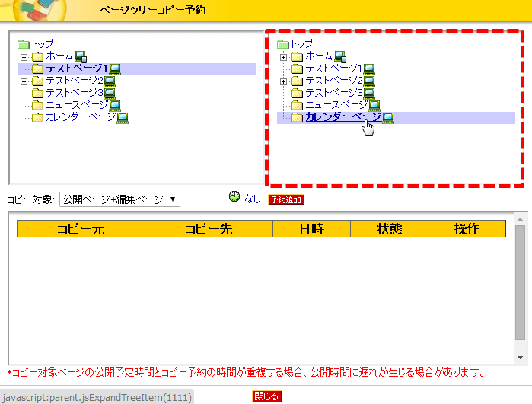The height and width of the screenshot is (404, 532).
Task: Click the red 予約追加 button
Action: pyautogui.click(x=286, y=200)
